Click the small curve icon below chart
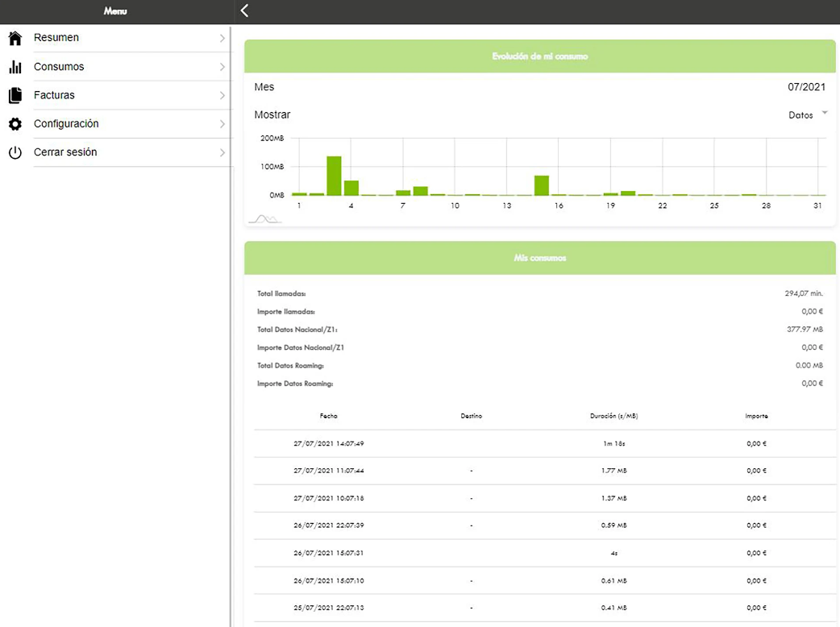The width and height of the screenshot is (840, 627). tap(265, 219)
